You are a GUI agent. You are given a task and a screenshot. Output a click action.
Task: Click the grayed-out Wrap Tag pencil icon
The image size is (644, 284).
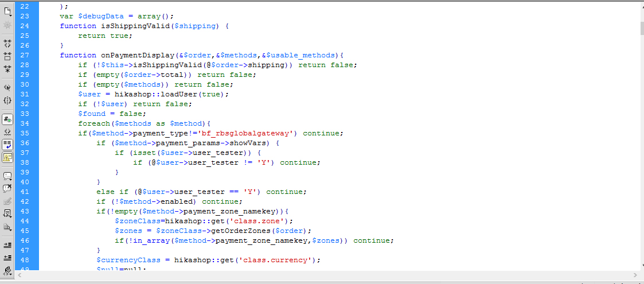pos(7,201)
